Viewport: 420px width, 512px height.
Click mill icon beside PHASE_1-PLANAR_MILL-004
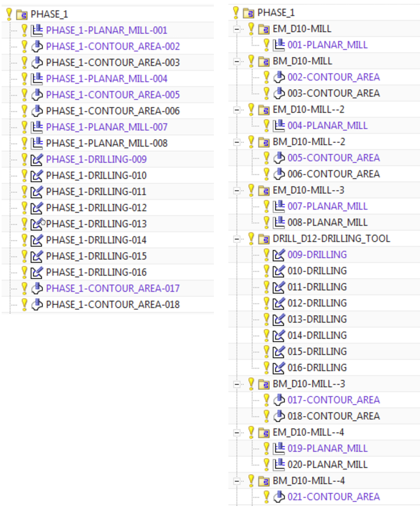click(x=37, y=79)
